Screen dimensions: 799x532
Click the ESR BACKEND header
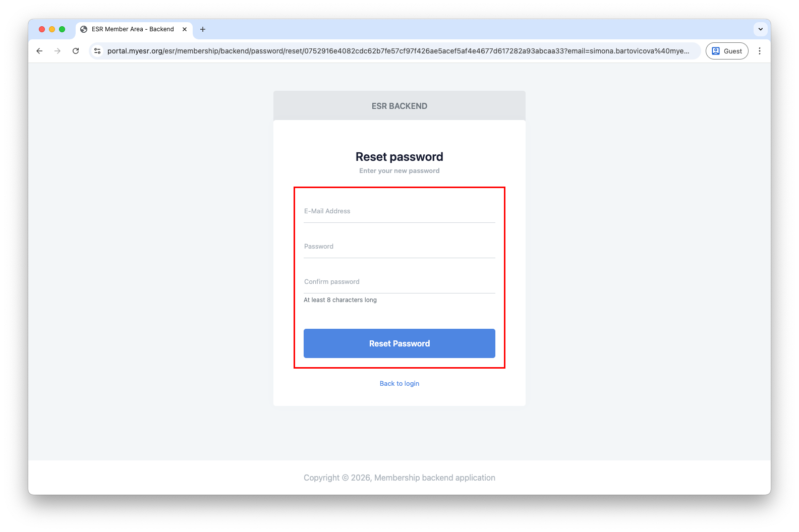399,106
